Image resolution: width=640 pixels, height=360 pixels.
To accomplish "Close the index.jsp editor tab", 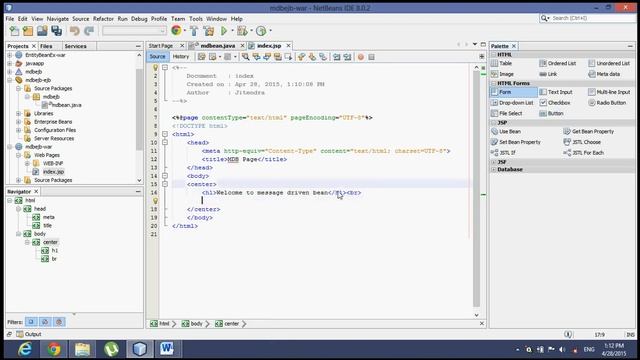I will pyautogui.click(x=288, y=46).
